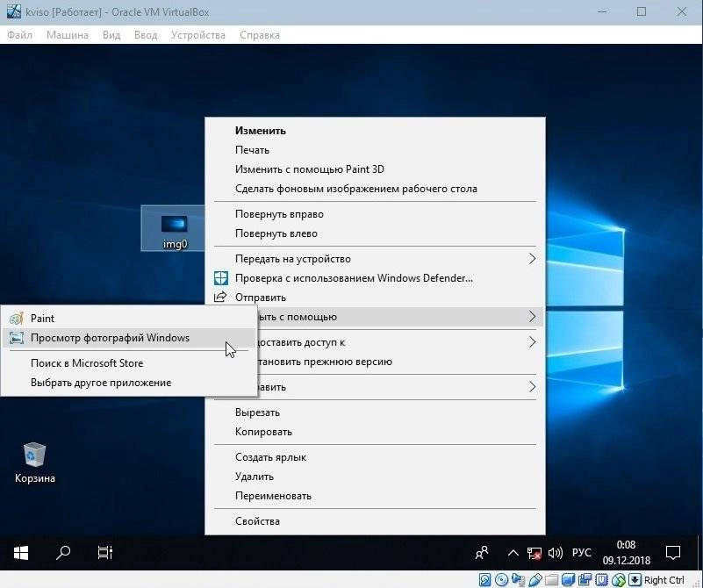703x588 pixels.
Task: Click the CPU chip indicator icon
Action: [x=601, y=579]
